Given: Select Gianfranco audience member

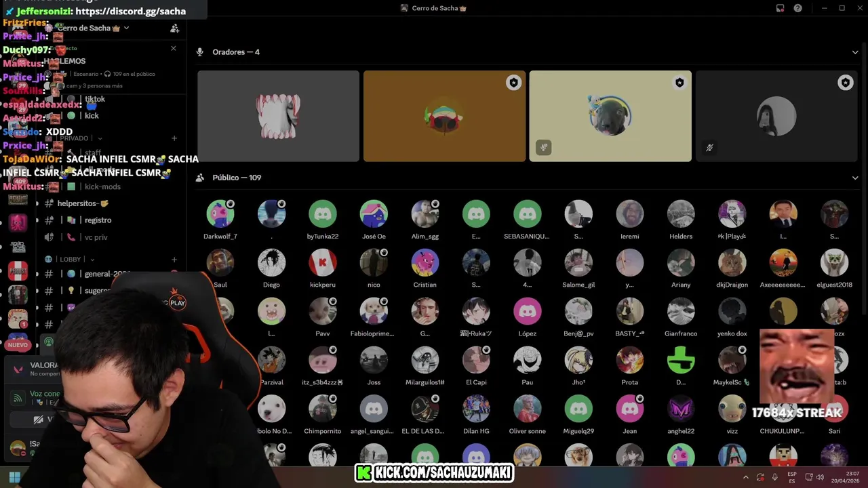Looking at the screenshot, I should pos(681,311).
